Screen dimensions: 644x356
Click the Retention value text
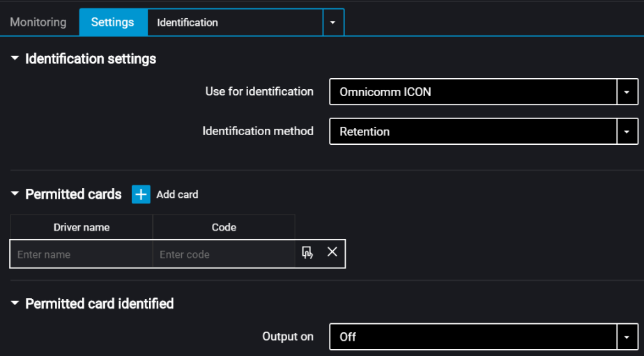pyautogui.click(x=365, y=132)
